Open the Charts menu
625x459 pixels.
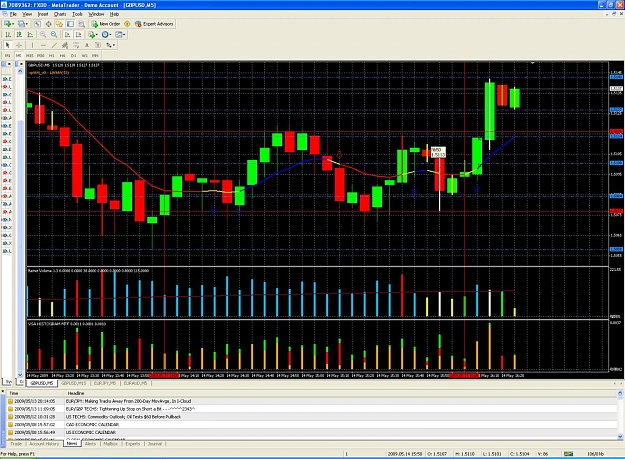(60, 14)
